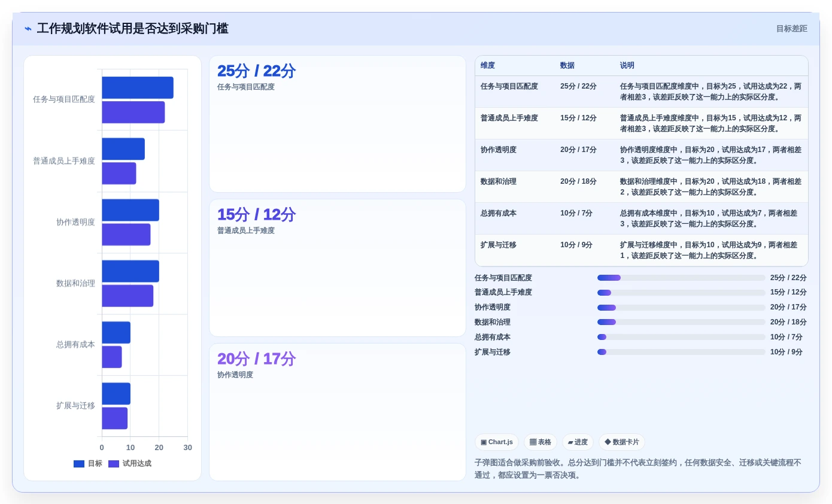Click the chart axis label 扩展与迁移
This screenshot has height=504, width=832.
(75, 406)
